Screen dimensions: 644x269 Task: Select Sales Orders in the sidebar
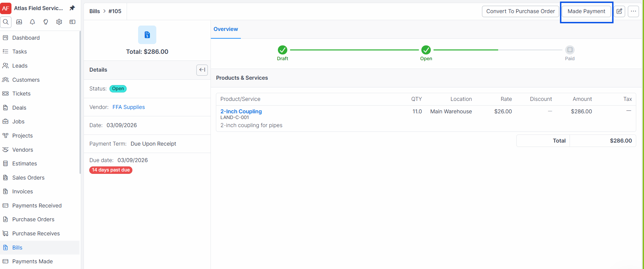pyautogui.click(x=40, y=178)
